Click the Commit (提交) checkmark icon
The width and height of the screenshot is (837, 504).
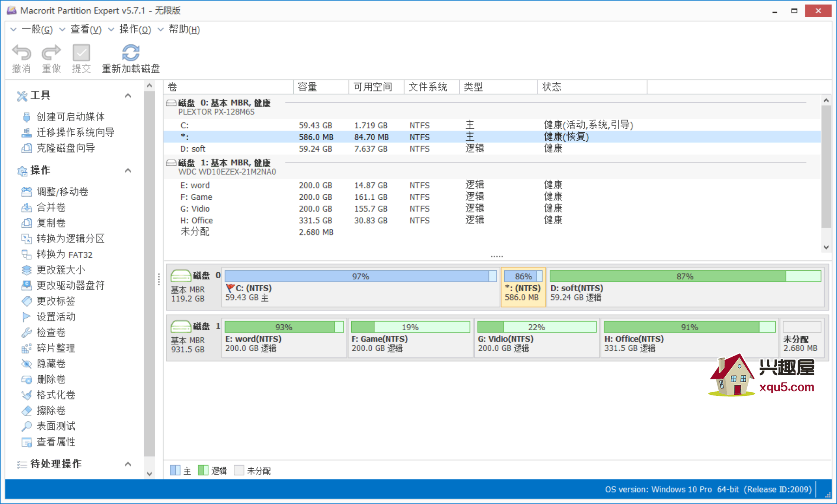81,53
